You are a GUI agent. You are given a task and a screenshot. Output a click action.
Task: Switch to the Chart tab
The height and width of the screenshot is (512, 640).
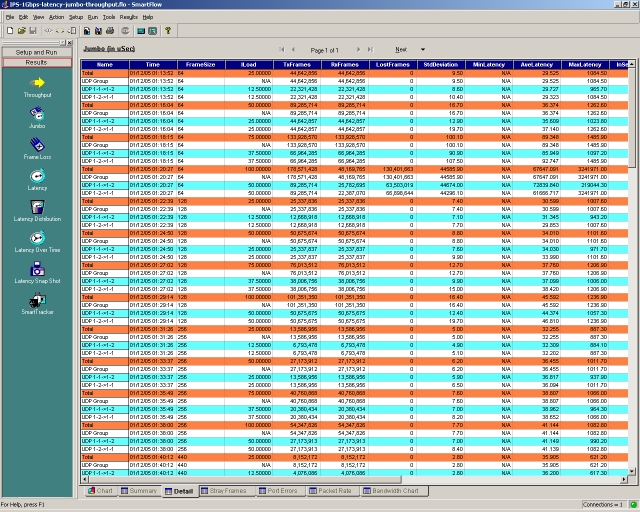[x=100, y=491]
